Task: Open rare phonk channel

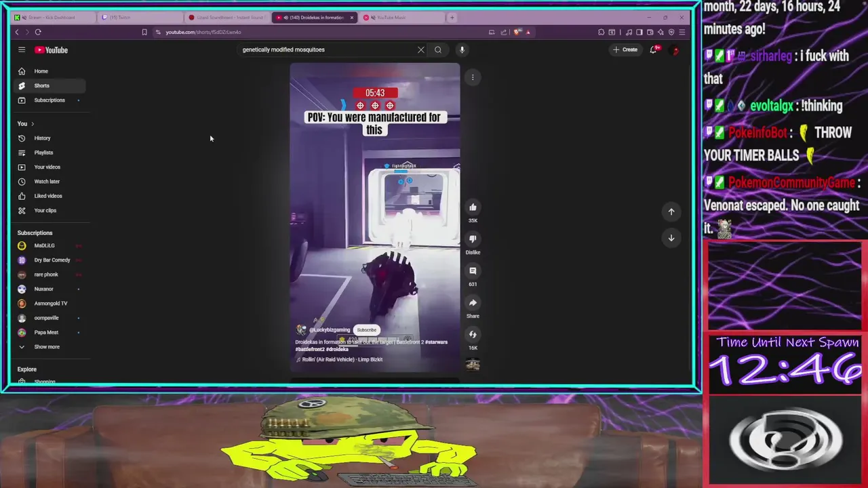Action: [50, 274]
